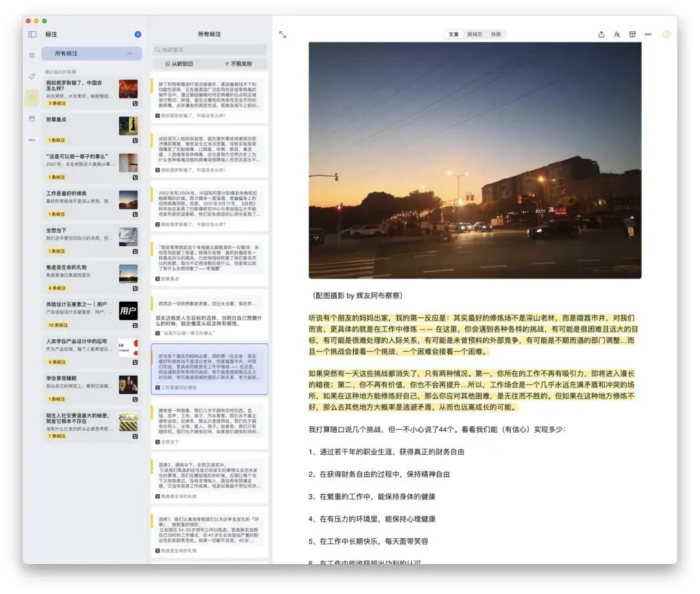Open the tags icon in left rail
This screenshot has height=594, width=700.
(x=32, y=76)
